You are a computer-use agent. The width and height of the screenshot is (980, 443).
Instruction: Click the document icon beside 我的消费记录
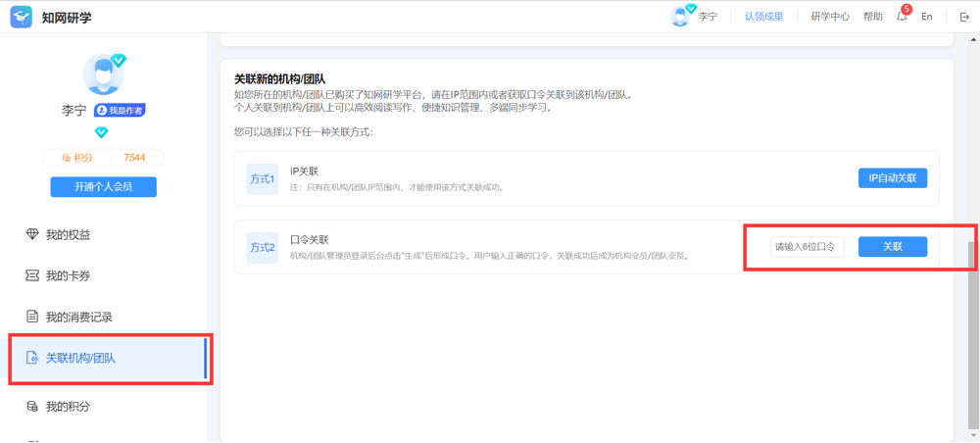coord(32,317)
